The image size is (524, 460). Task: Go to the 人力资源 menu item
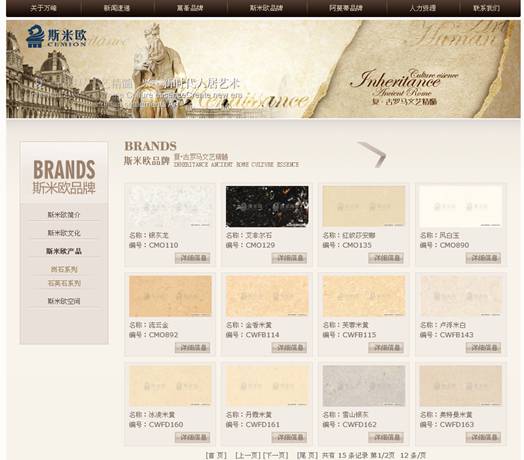423,8
